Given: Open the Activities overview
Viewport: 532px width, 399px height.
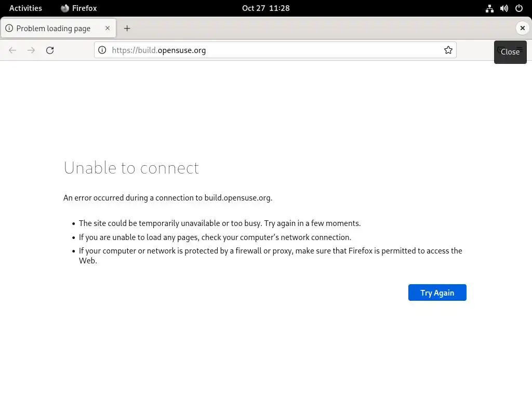Looking at the screenshot, I should (x=25, y=8).
